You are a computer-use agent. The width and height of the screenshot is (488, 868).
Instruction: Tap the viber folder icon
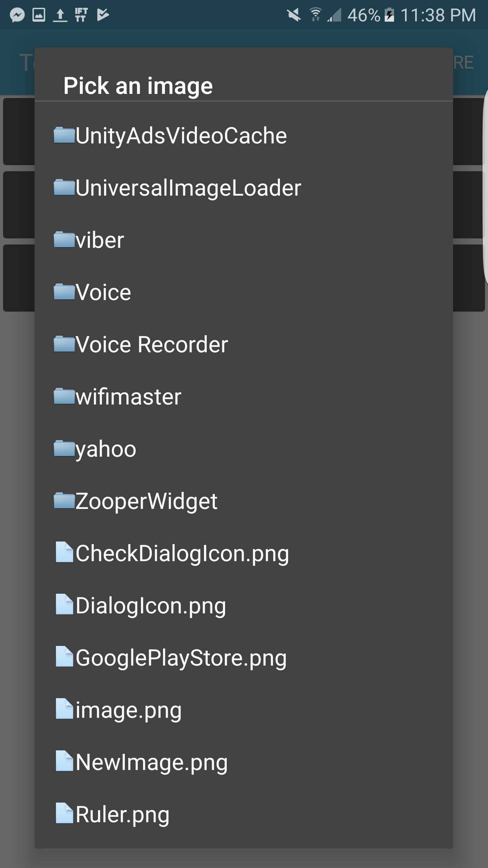pyautogui.click(x=64, y=239)
